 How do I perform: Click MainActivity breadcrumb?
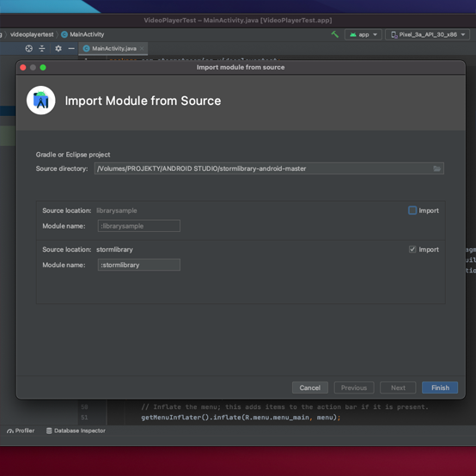87,34
